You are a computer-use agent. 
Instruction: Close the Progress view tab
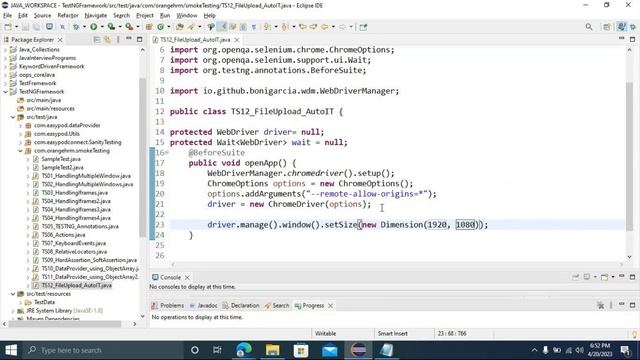point(331,305)
